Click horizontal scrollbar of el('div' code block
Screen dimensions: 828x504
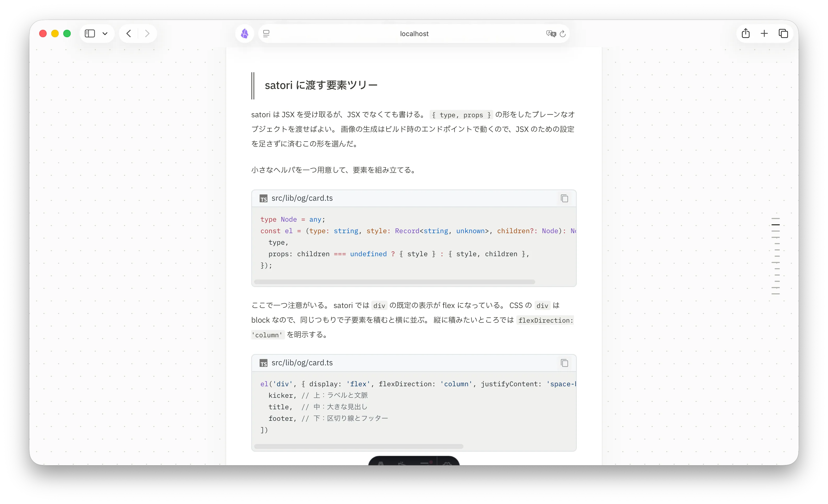[359, 446]
